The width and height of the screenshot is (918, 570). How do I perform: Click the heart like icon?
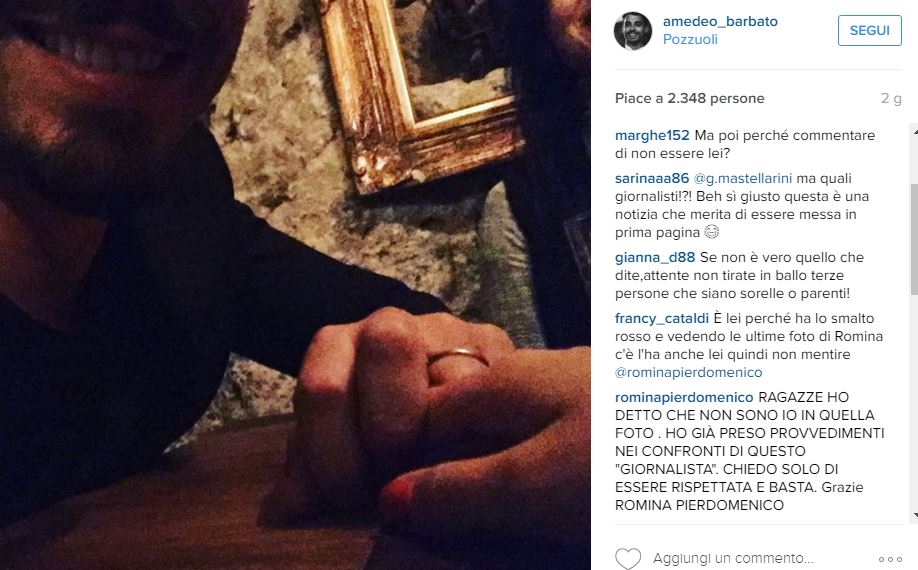point(628,558)
